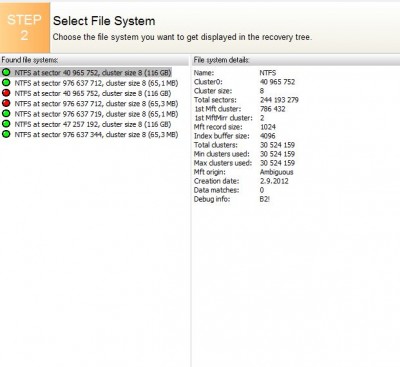Click green icon beside sector 976 637 719
The height and width of the screenshot is (367, 400).
pyautogui.click(x=6, y=114)
